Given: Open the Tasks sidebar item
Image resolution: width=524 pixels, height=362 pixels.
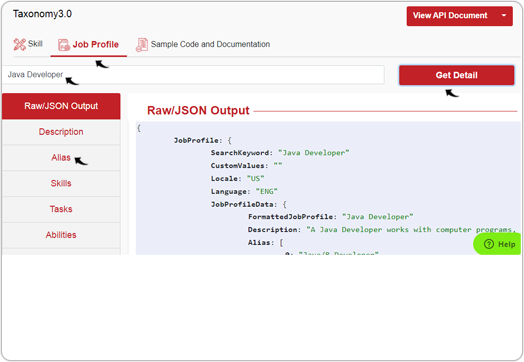Looking at the screenshot, I should pyautogui.click(x=61, y=209).
